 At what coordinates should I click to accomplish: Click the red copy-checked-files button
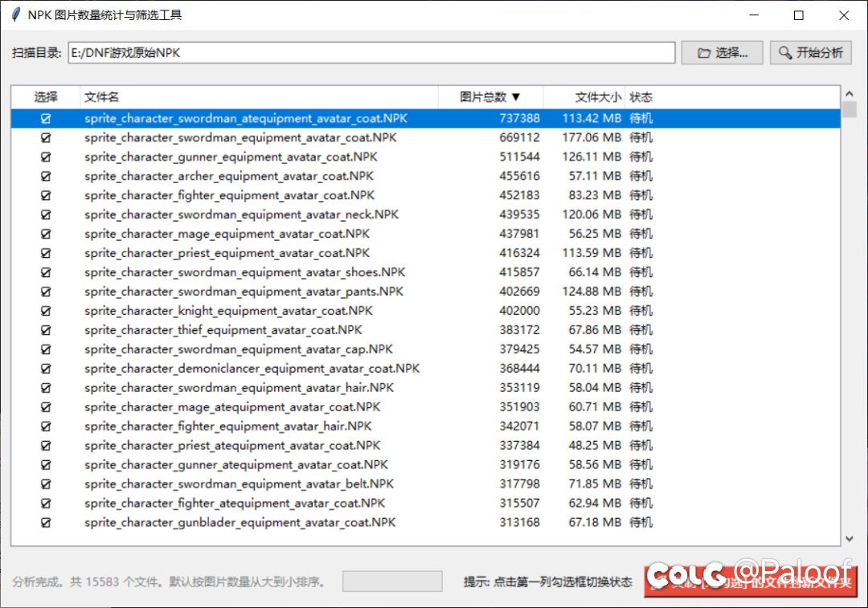coord(750,581)
